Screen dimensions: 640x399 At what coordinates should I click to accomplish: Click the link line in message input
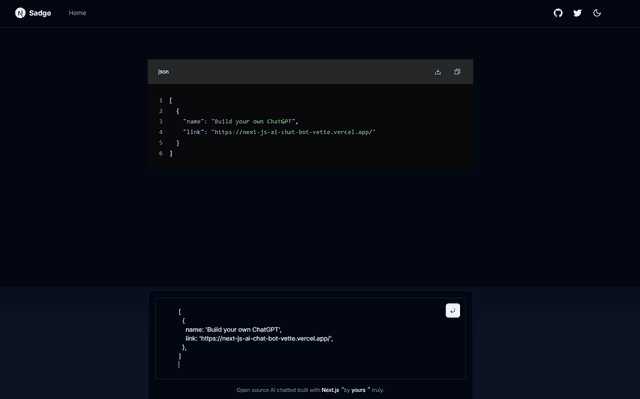tap(259, 339)
